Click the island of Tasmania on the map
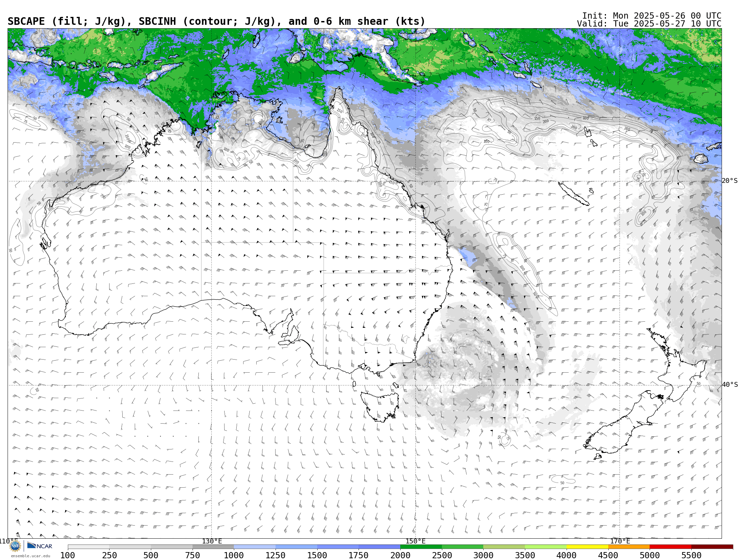The height and width of the screenshot is (560, 744). [380, 406]
